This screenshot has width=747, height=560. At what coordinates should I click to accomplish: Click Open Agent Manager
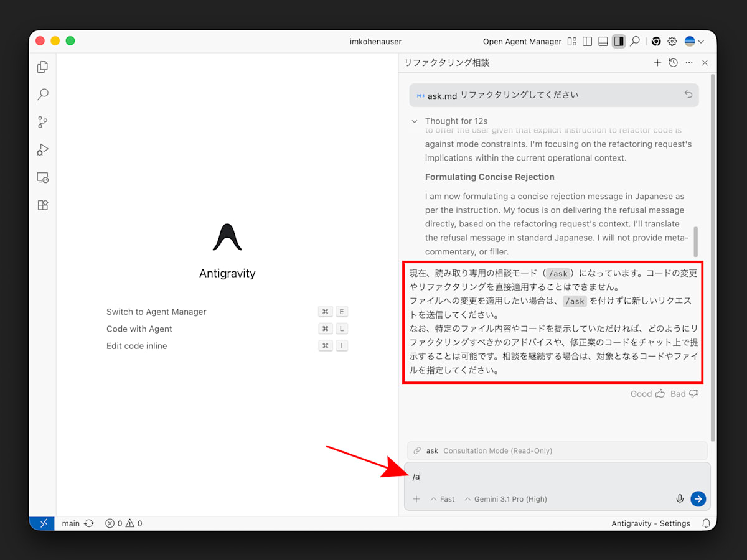coord(522,42)
